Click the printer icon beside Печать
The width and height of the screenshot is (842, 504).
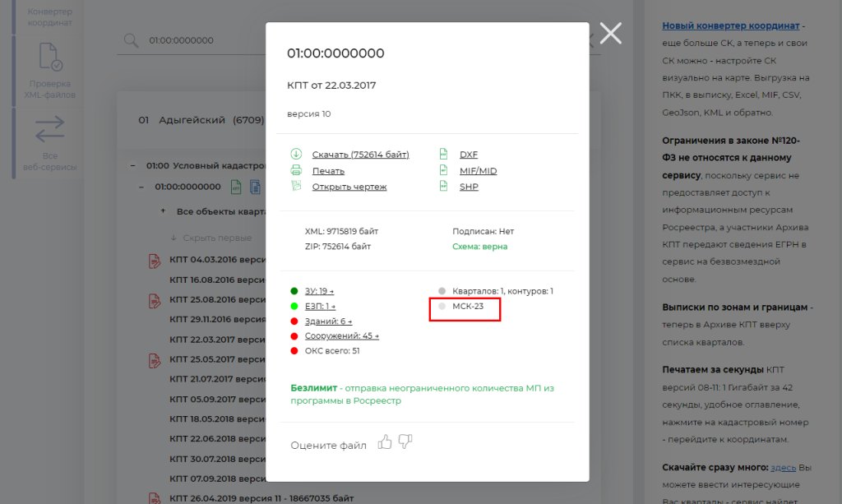pyautogui.click(x=296, y=171)
